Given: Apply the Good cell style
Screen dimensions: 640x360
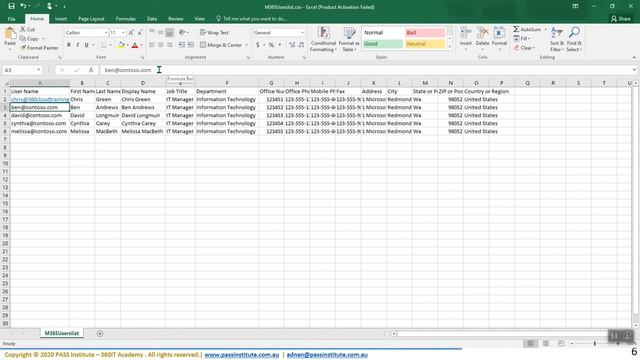Looking at the screenshot, I should pos(382,44).
